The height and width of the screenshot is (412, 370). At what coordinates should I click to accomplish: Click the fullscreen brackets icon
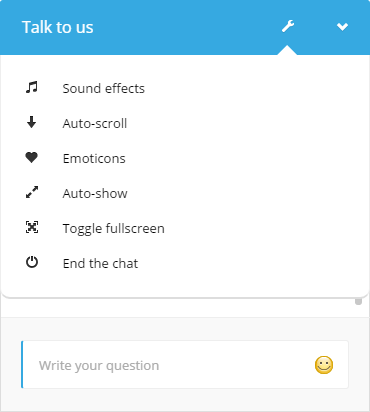tap(32, 227)
